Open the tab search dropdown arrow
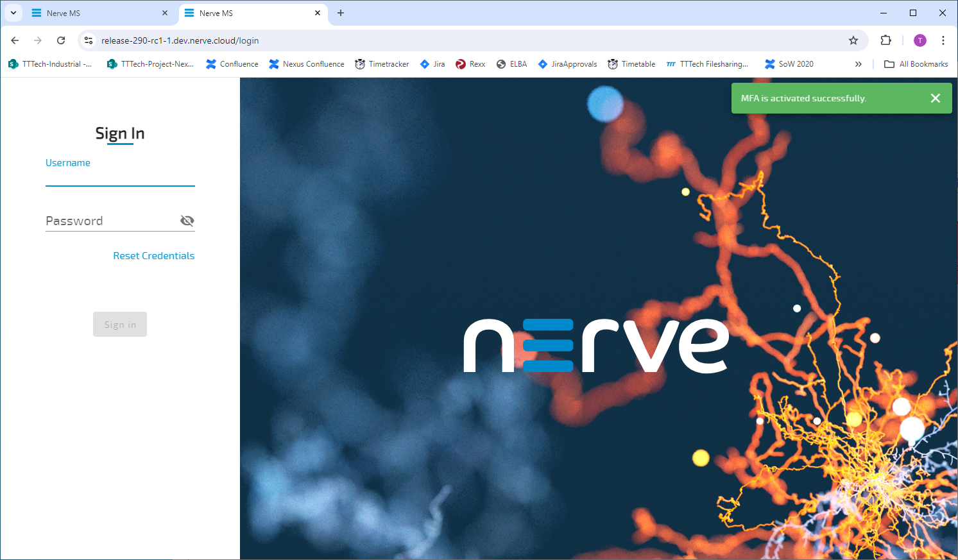 [x=13, y=13]
